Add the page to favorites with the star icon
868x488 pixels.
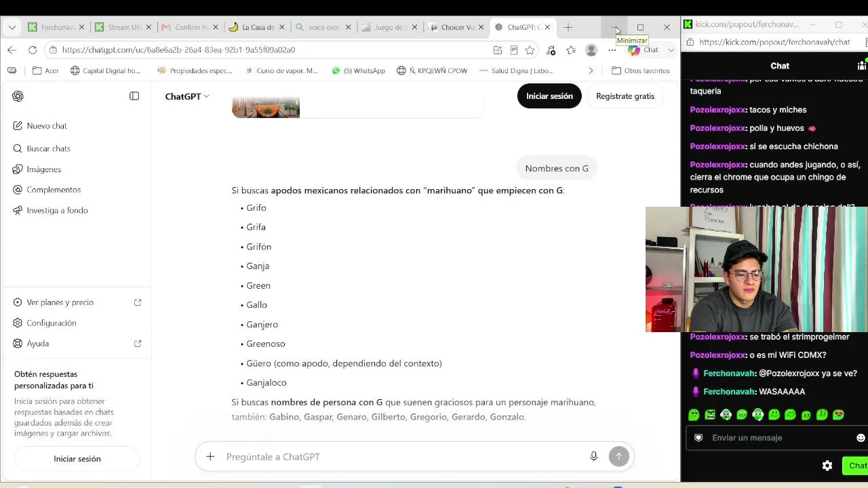[x=530, y=50]
